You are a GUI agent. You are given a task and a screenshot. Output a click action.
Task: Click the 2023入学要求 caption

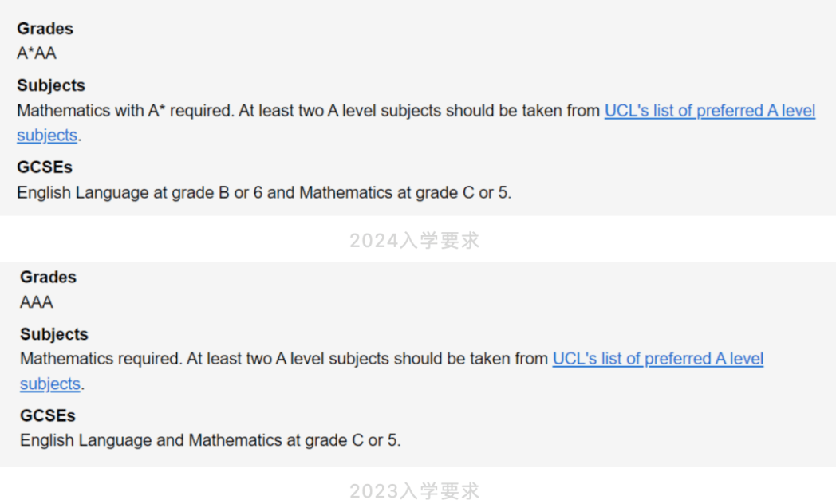click(x=414, y=490)
